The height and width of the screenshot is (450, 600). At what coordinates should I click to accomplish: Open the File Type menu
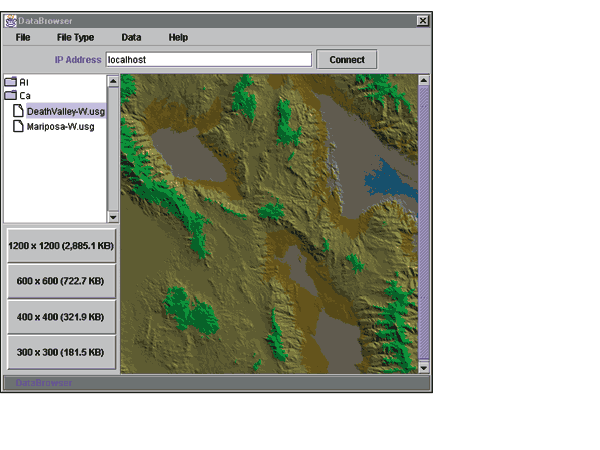75,37
